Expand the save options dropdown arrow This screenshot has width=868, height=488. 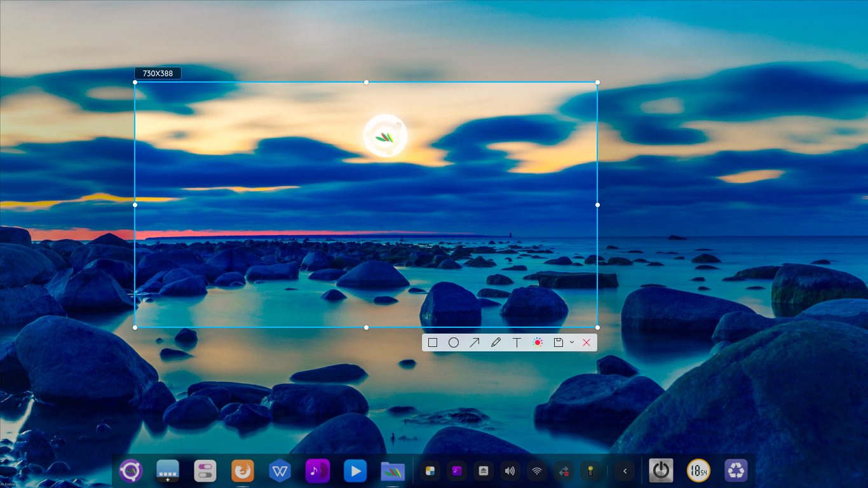[x=572, y=342]
